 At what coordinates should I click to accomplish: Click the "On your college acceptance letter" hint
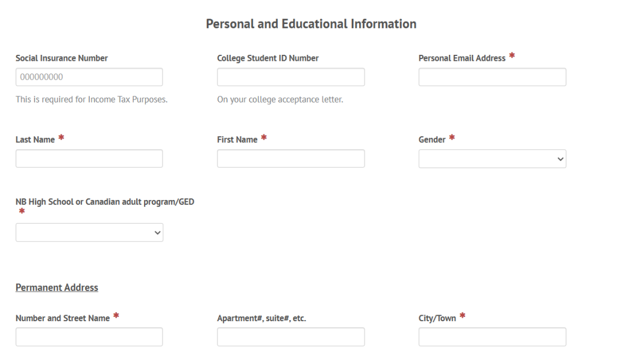[280, 99]
